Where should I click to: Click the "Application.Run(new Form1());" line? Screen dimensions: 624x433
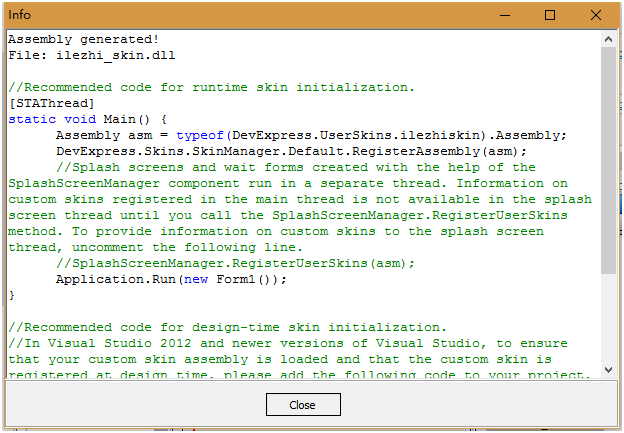click(x=171, y=279)
